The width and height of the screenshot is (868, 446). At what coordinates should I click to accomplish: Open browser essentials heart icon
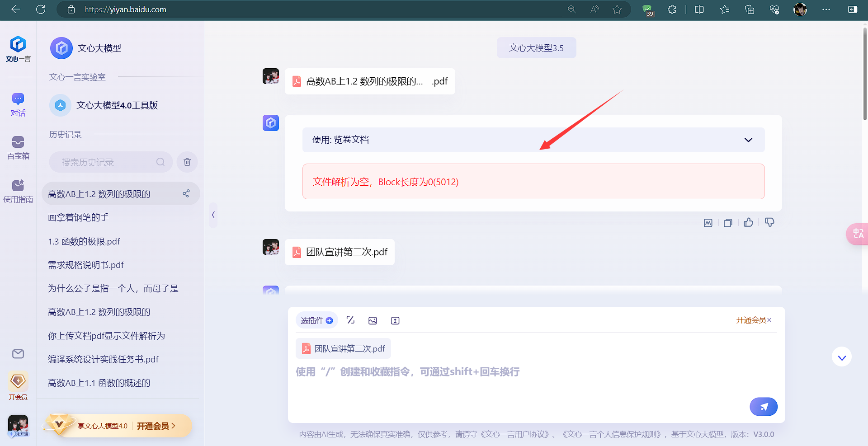(774, 9)
